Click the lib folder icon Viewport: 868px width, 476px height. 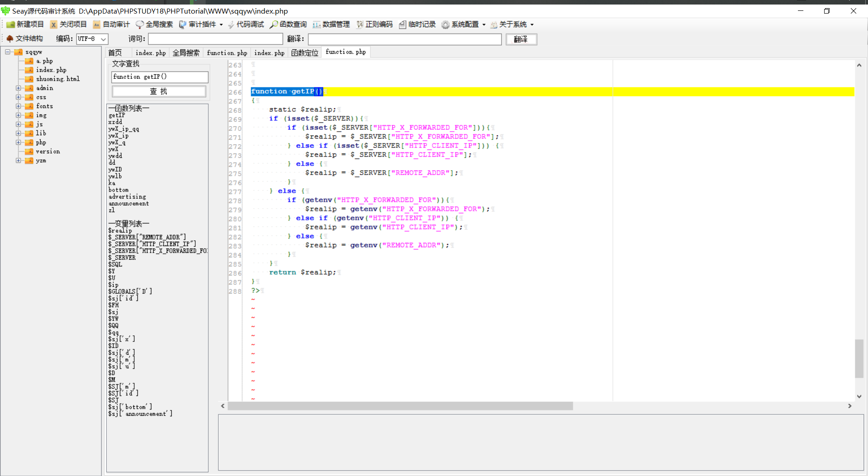click(29, 133)
